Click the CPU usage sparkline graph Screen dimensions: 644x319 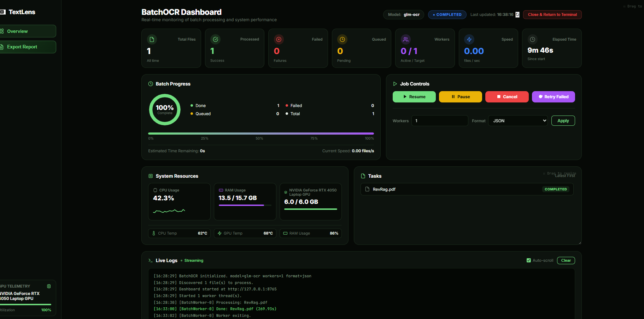tap(169, 211)
